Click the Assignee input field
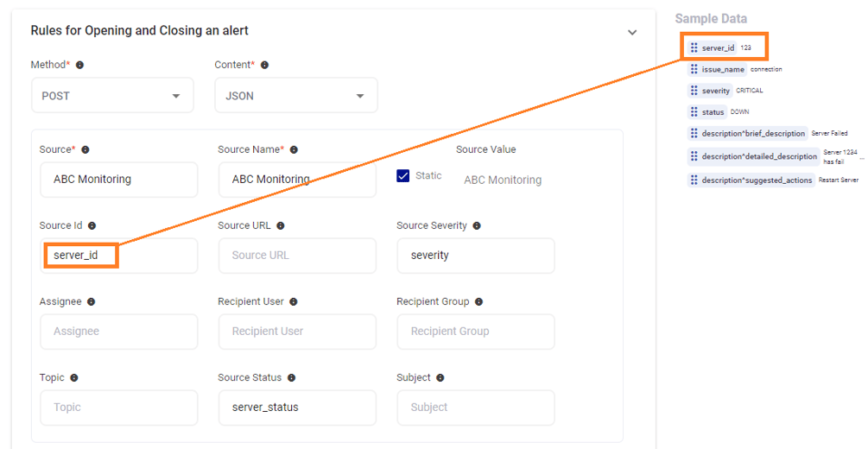The width and height of the screenshot is (868, 449). [x=119, y=332]
